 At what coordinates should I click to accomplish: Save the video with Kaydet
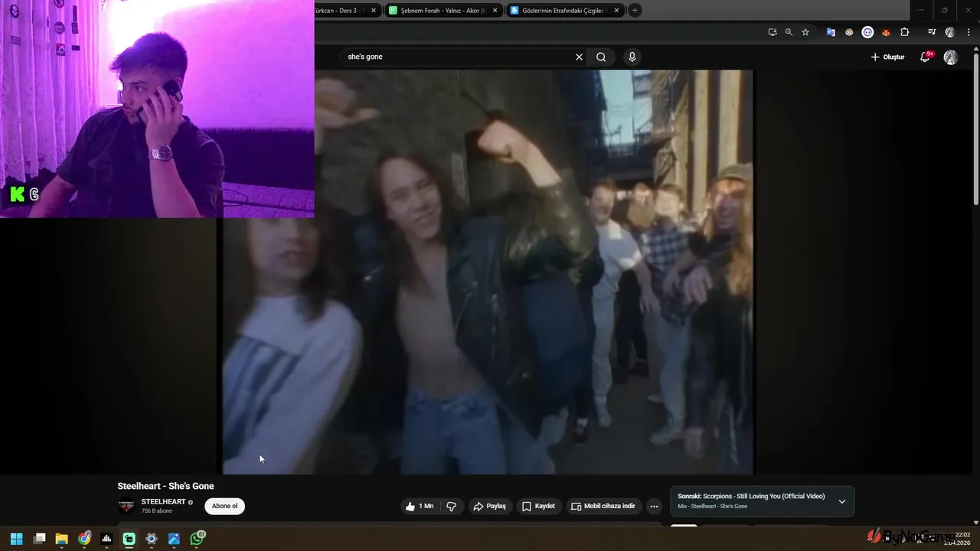click(538, 506)
